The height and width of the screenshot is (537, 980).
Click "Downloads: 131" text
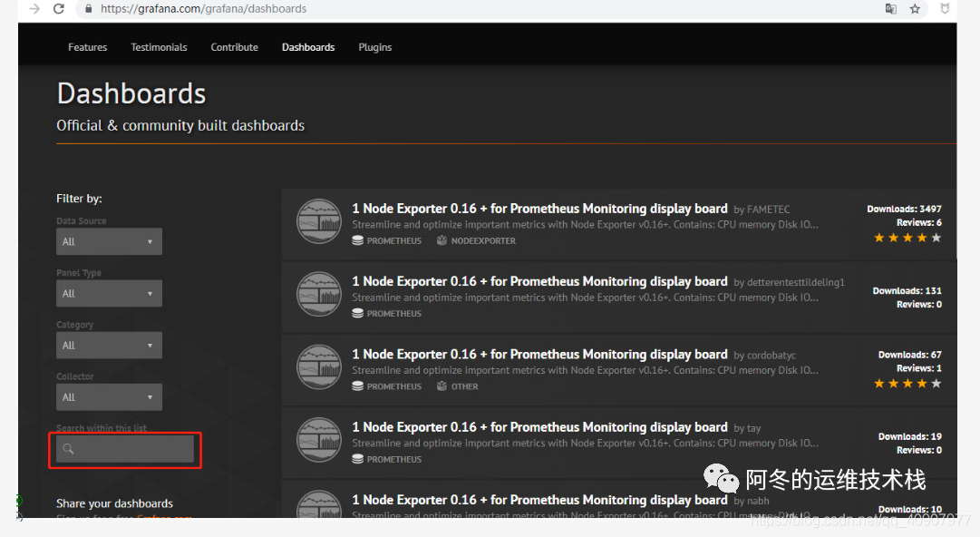[x=907, y=290]
